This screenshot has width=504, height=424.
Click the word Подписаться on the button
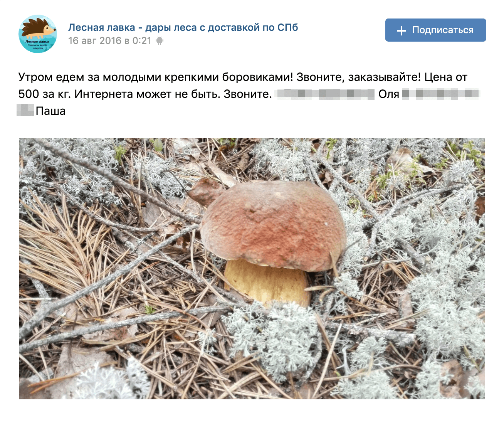coord(443,30)
